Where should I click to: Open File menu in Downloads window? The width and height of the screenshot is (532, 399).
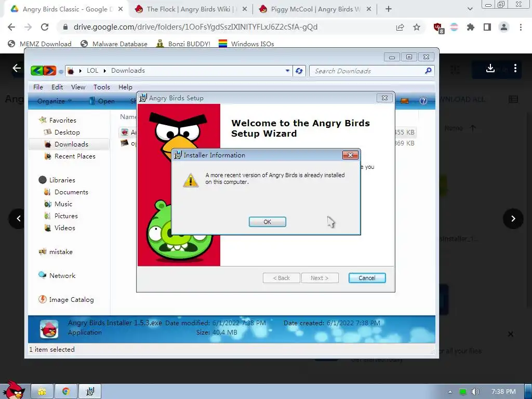(x=38, y=87)
